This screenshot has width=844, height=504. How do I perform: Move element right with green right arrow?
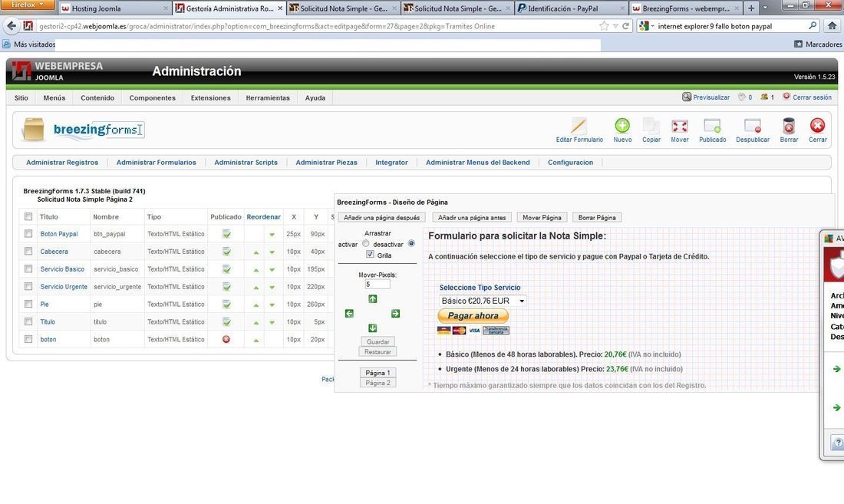click(x=396, y=314)
